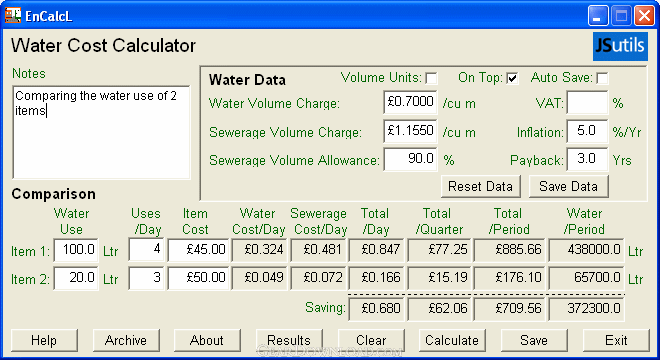Select Item 2 Water/Period 65700.0

click(586, 278)
